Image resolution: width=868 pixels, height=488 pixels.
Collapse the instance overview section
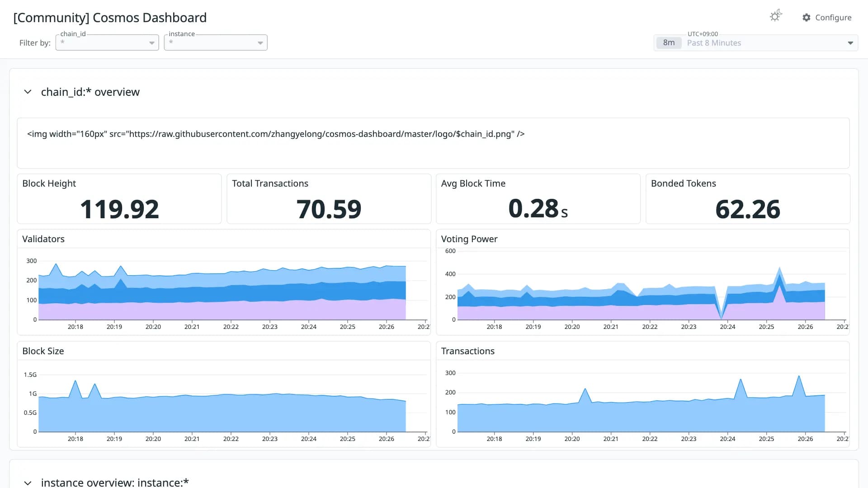28,483
